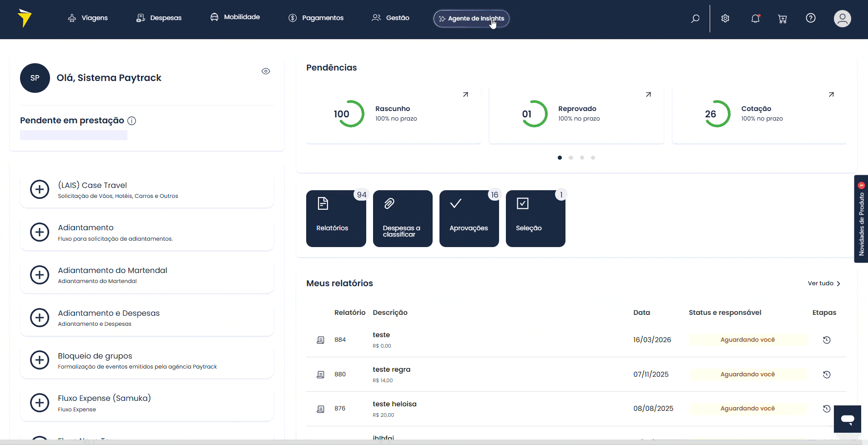
Task: Open the Mobilidade menu
Action: click(x=235, y=17)
